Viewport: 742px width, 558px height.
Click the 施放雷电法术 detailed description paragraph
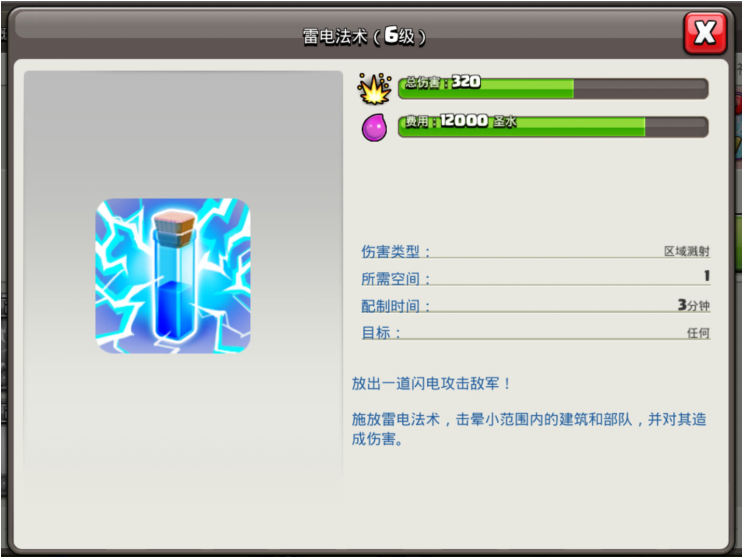pos(529,429)
